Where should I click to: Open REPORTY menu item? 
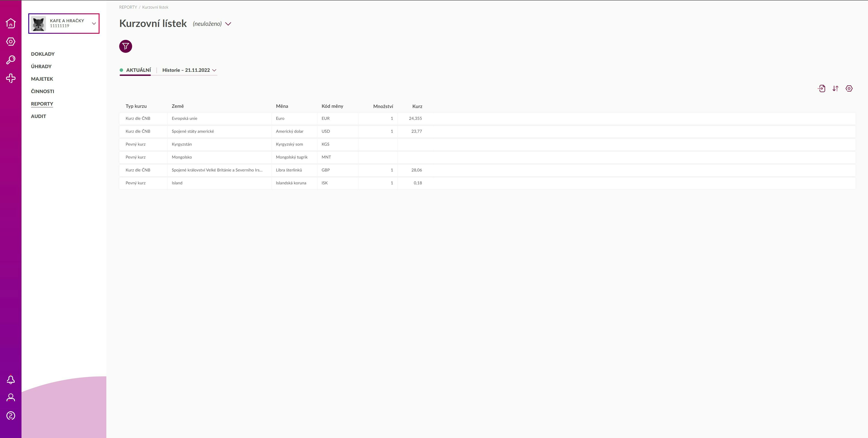tap(42, 104)
